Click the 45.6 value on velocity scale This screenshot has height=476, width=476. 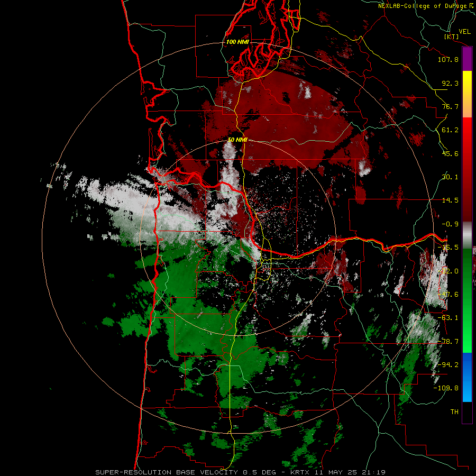pos(450,153)
